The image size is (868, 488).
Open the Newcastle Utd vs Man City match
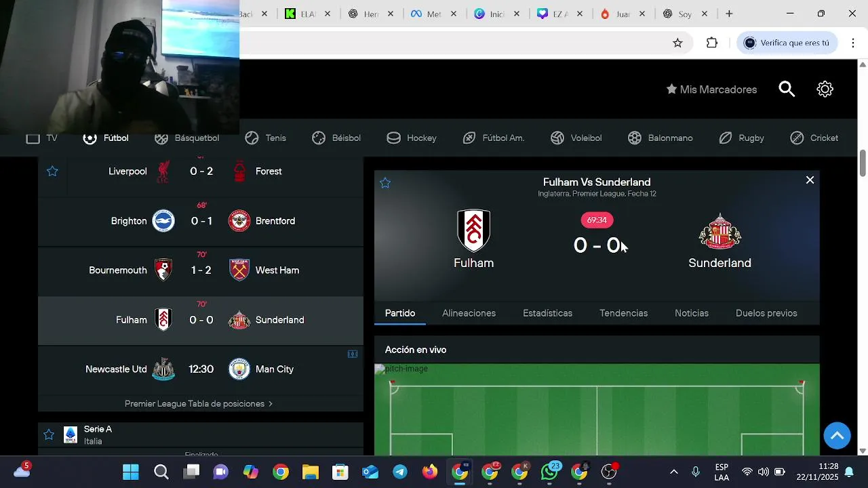pos(201,369)
